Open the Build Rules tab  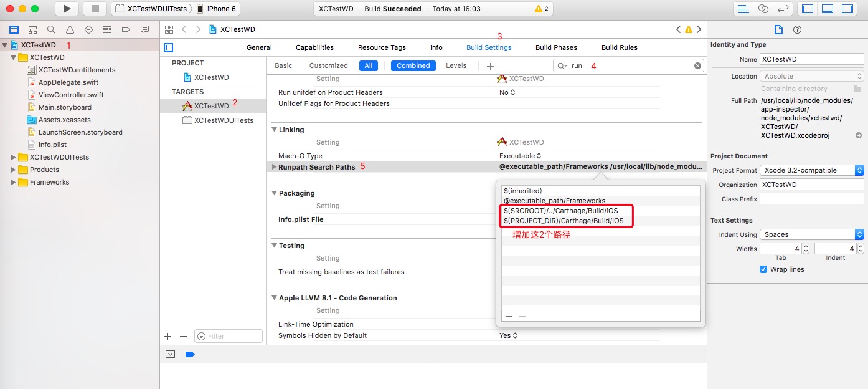click(620, 47)
